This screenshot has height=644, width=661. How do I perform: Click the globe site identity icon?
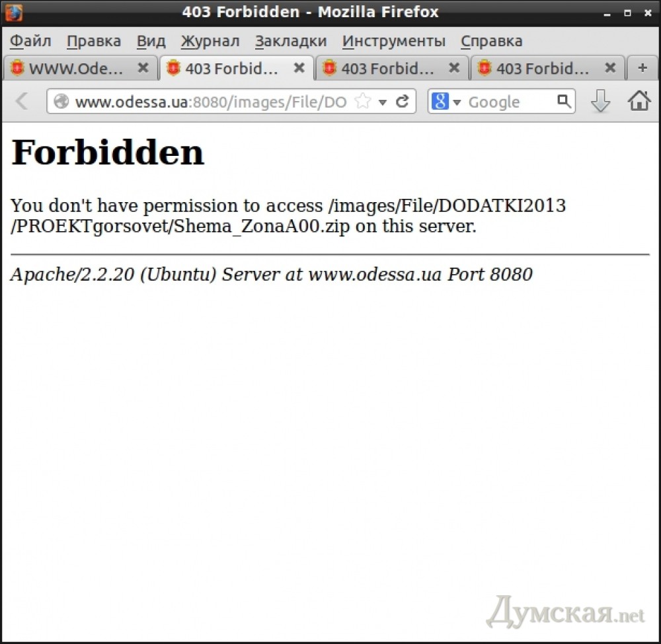coord(61,102)
